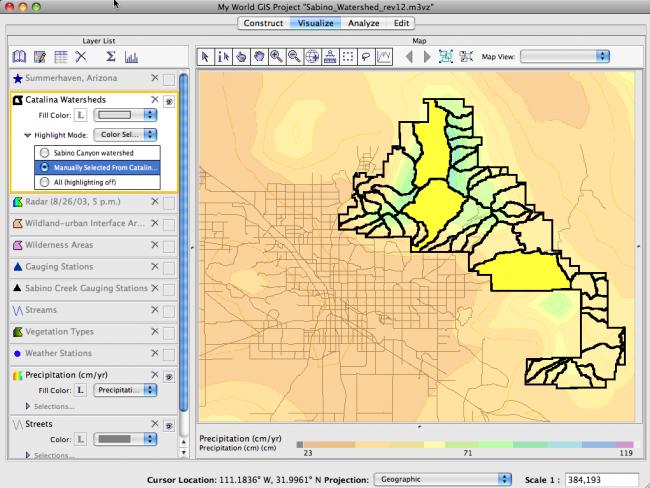Select the Sabino Canyon watershed radio button

point(43,152)
